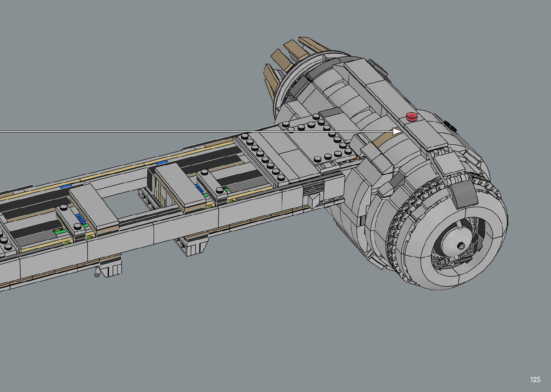Click the white arrowhead pointing at the hull

tap(397, 131)
